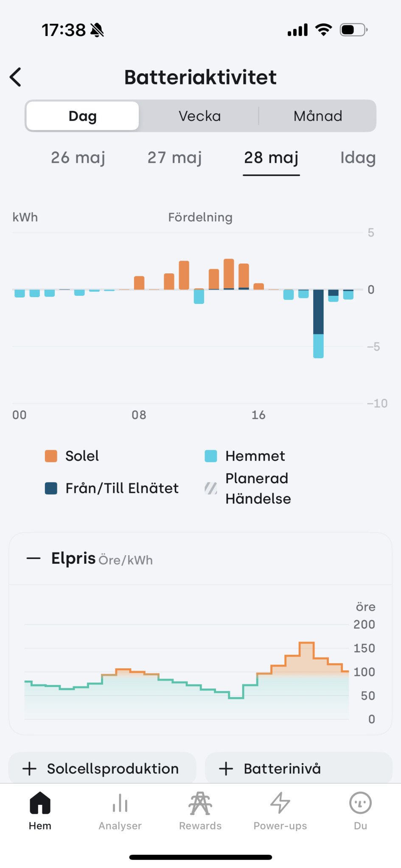This screenshot has width=401, height=868.
Task: Tap the largest negative bar in the chart
Action: (318, 323)
